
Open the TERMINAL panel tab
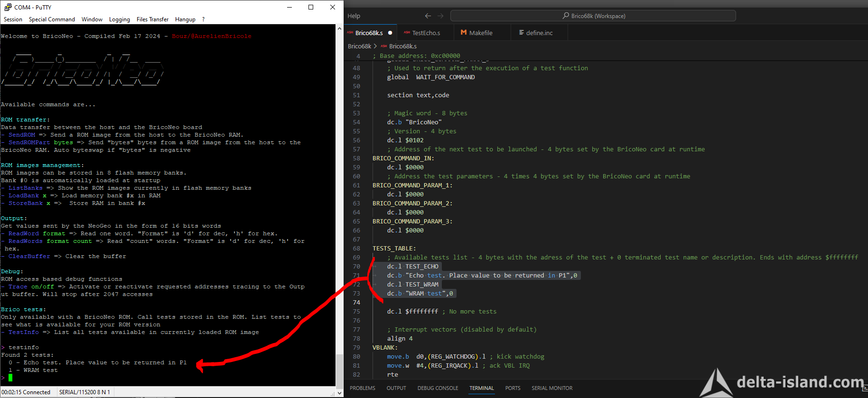482,388
